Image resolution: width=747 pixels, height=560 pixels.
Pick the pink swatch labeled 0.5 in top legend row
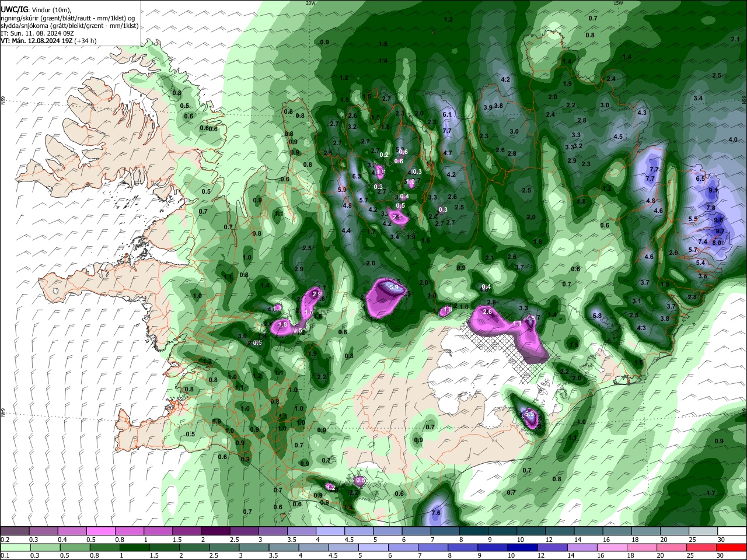pos(100,531)
